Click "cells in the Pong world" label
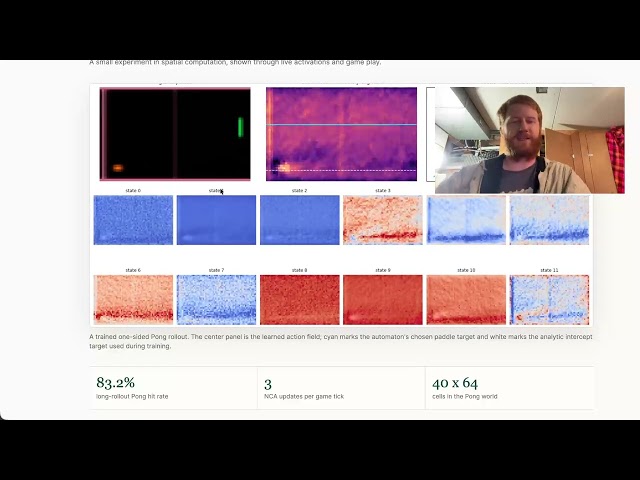The image size is (640, 480). [465, 396]
